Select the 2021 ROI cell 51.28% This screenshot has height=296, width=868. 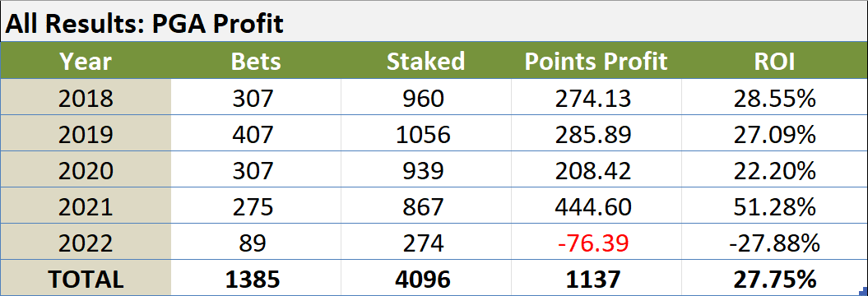point(774,206)
